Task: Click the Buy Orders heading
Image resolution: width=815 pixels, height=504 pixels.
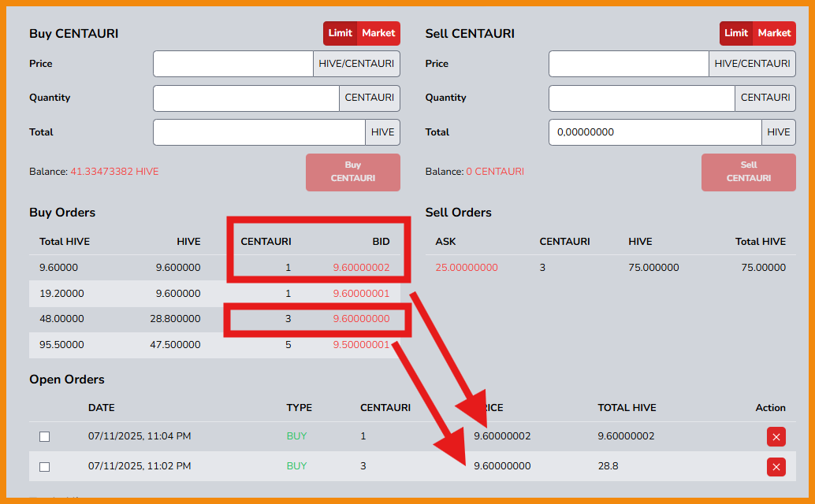Action: [62, 213]
